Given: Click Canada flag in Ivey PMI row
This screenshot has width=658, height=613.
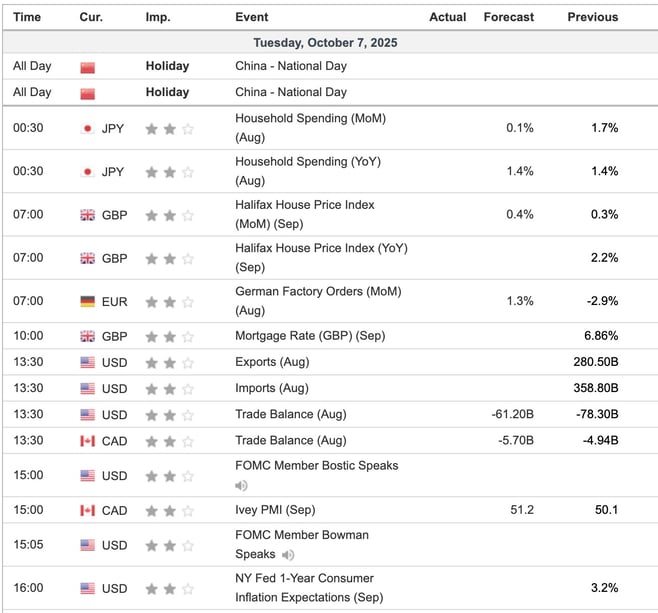Looking at the screenshot, I should (x=87, y=511).
